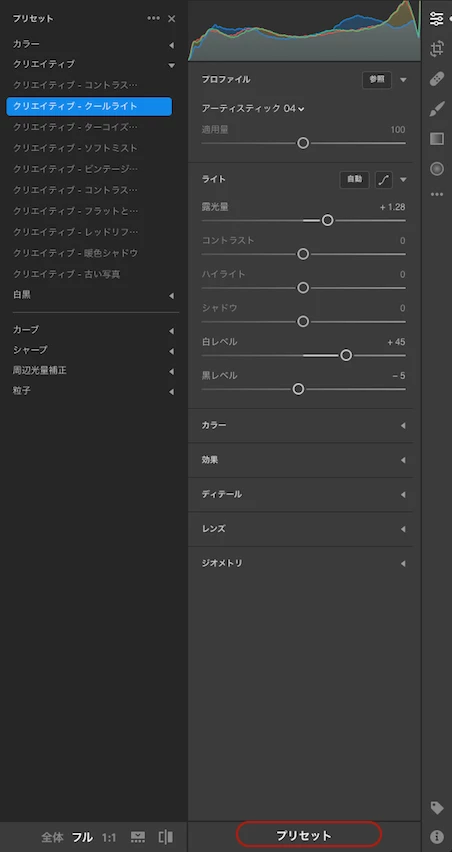The height and width of the screenshot is (852, 452).
Task: Select the Crop and rotate tool
Action: coord(437,49)
